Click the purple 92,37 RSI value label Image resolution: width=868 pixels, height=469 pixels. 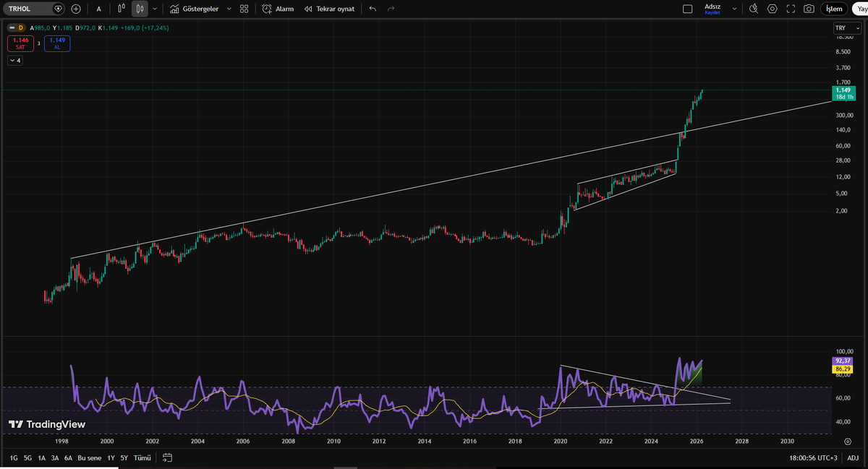(841, 361)
